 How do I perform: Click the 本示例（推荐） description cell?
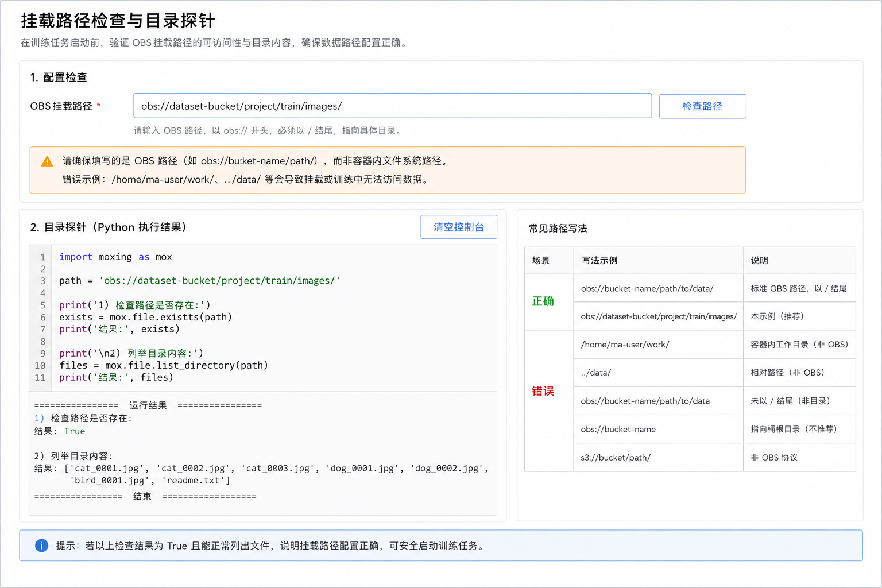799,316
